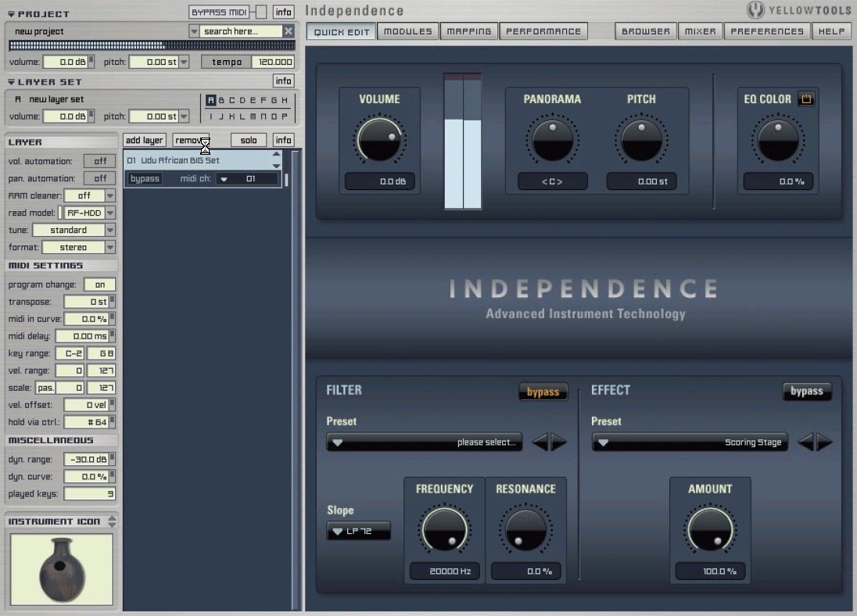The image size is (857, 616).
Task: Select next filter preset arrow
Action: [558, 442]
